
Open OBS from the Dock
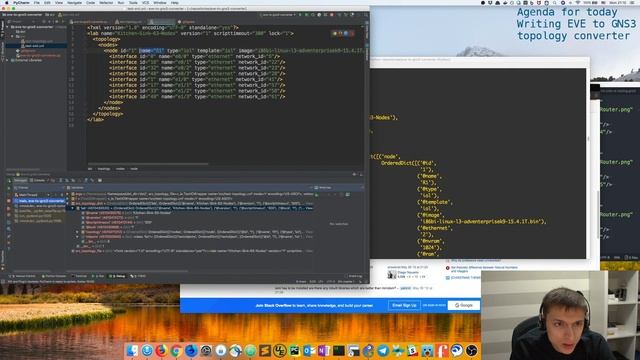pyautogui.click(x=471, y=350)
